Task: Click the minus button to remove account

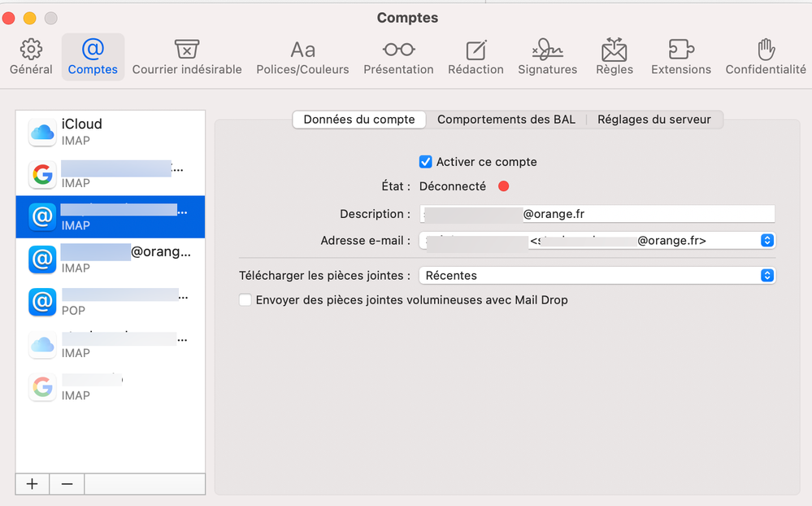Action: tap(67, 484)
